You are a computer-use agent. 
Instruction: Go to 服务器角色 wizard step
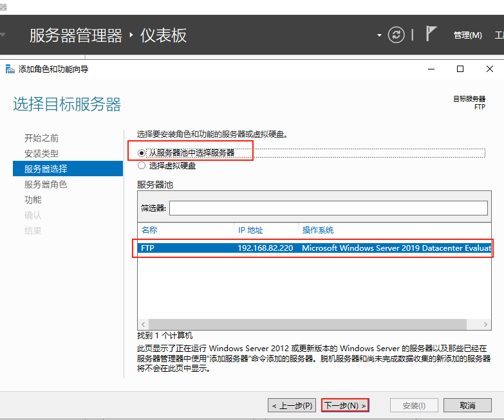(46, 185)
